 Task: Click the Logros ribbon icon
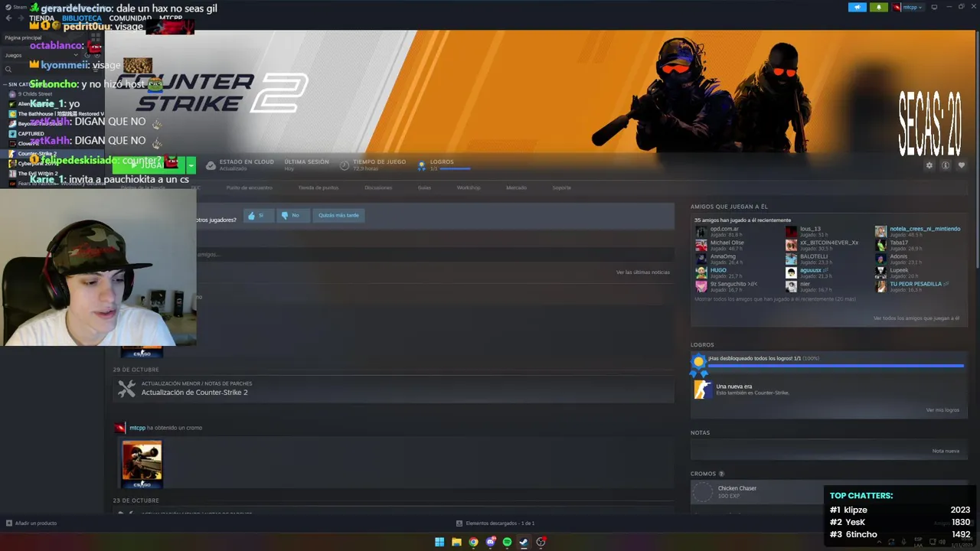coord(422,165)
